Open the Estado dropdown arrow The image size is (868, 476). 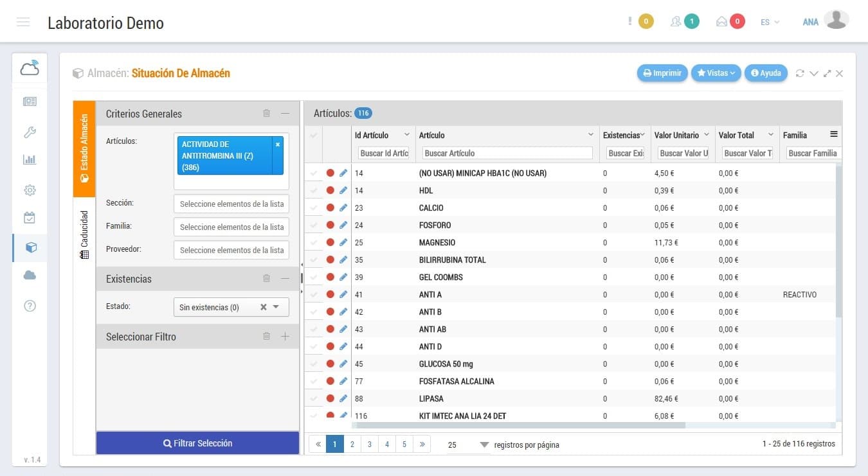click(x=276, y=307)
